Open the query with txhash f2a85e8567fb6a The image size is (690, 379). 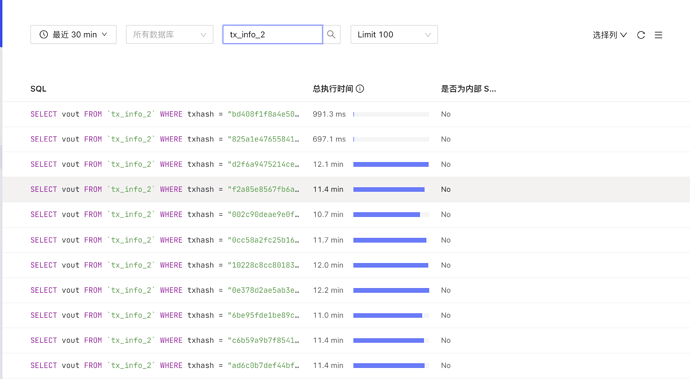coord(165,189)
